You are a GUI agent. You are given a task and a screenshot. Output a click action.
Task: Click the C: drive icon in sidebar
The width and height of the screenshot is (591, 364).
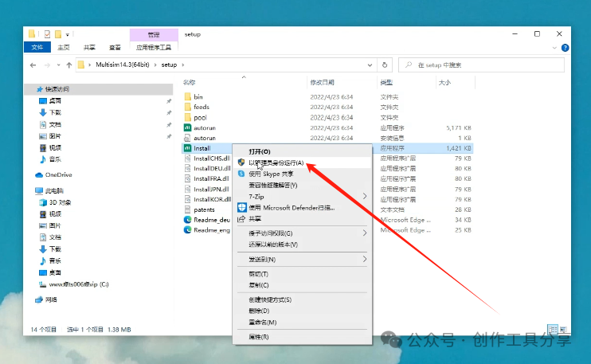(43, 284)
